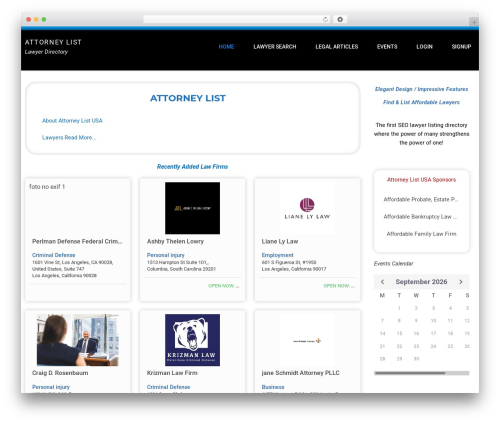The image size is (500, 423).
Task: Select September 24 in events calendar
Action: tap(433, 346)
